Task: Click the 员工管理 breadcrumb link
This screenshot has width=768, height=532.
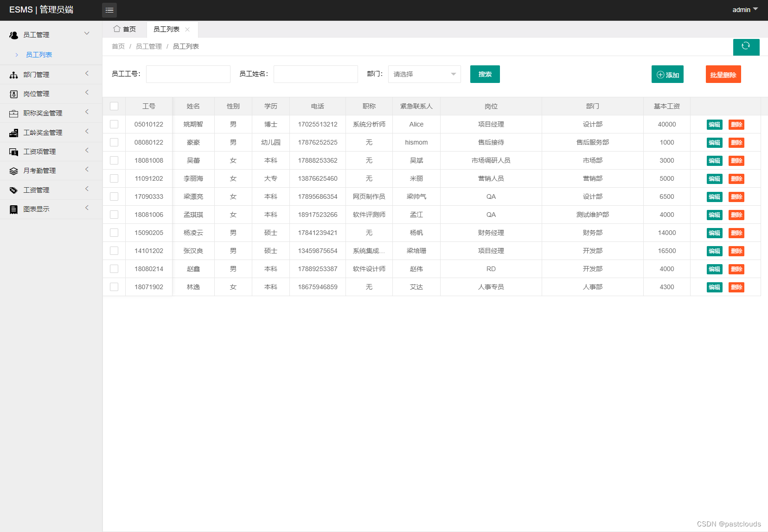Action: click(x=149, y=46)
